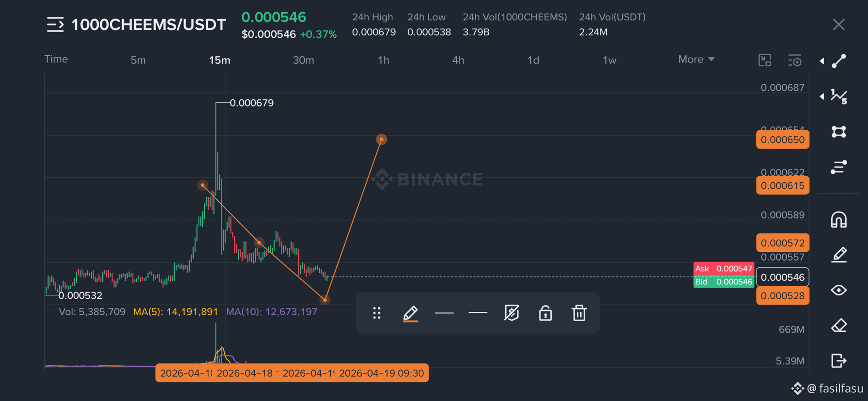Open the trading pair list menu icon
Screen dimensions: 868x401
pyautogui.click(x=55, y=25)
